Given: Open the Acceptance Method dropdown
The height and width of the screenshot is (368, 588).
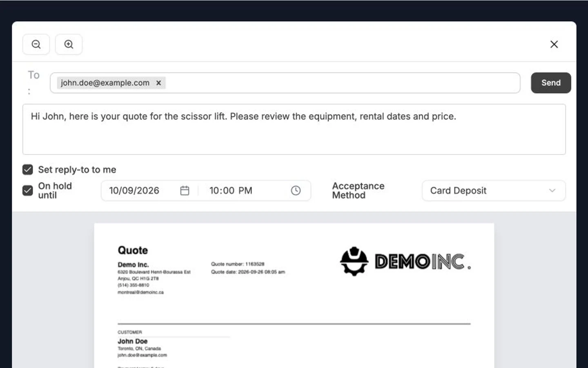Looking at the screenshot, I should click(493, 191).
